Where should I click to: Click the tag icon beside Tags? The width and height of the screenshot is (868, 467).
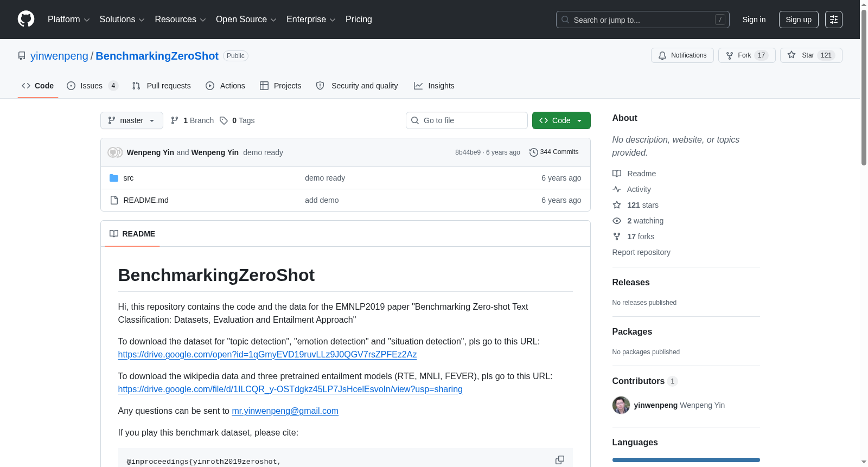click(224, 120)
